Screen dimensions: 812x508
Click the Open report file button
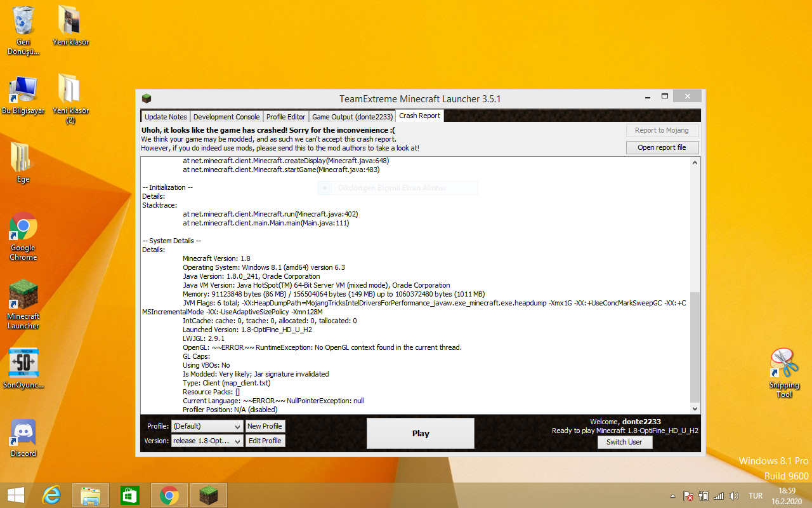click(x=662, y=147)
